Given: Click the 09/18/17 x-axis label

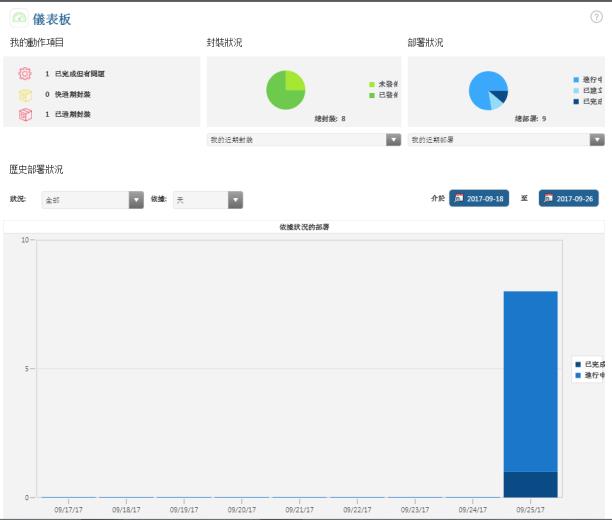Looking at the screenshot, I should (x=126, y=510).
